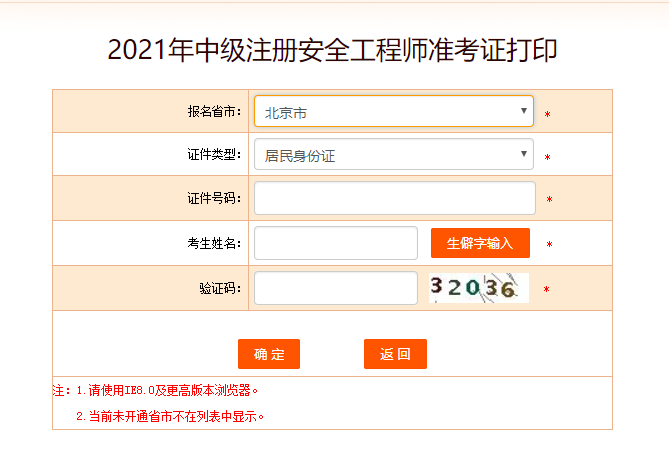Click the 验证码 label
Screen dimensions: 669x455
[220, 288]
